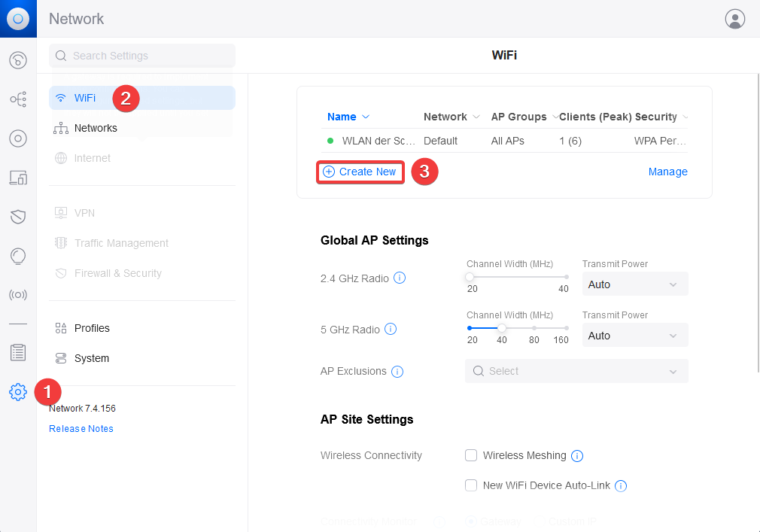The image size is (760, 532).
Task: Click the Clients (Peak) column header
Action: coord(596,117)
